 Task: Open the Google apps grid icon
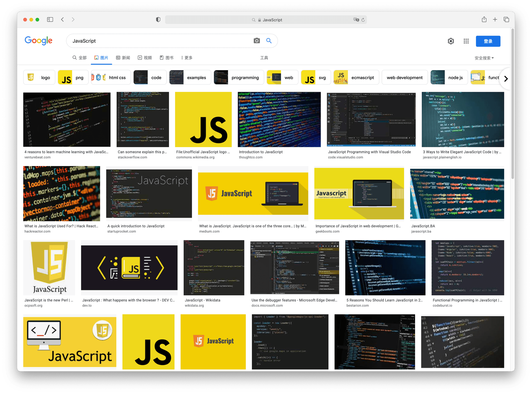(x=466, y=41)
